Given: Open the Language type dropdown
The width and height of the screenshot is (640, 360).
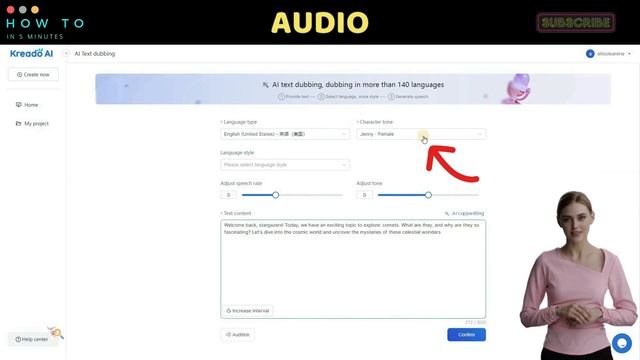Looking at the screenshot, I should [x=285, y=134].
